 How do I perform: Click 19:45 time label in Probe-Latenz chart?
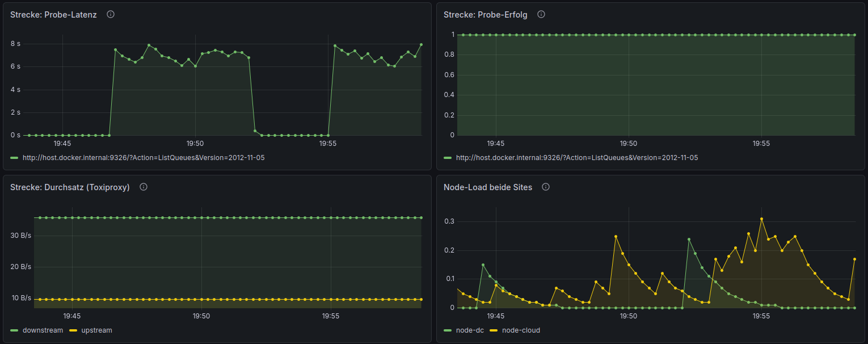click(x=62, y=144)
